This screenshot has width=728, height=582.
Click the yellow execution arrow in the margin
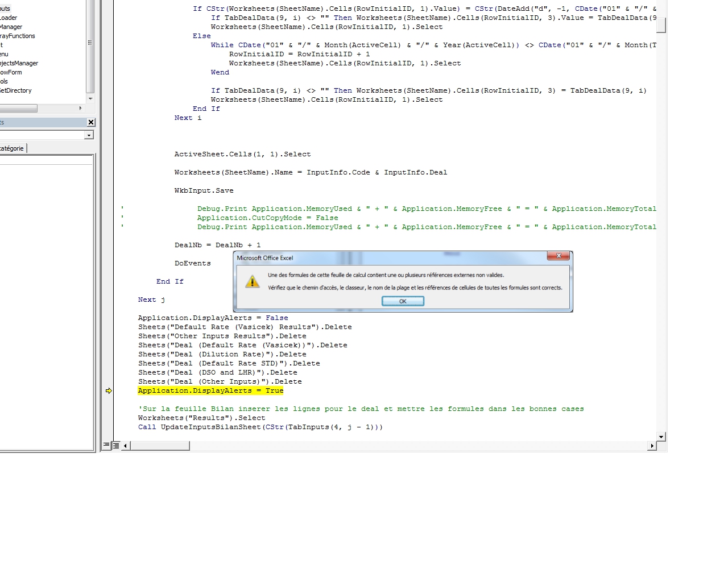[109, 390]
